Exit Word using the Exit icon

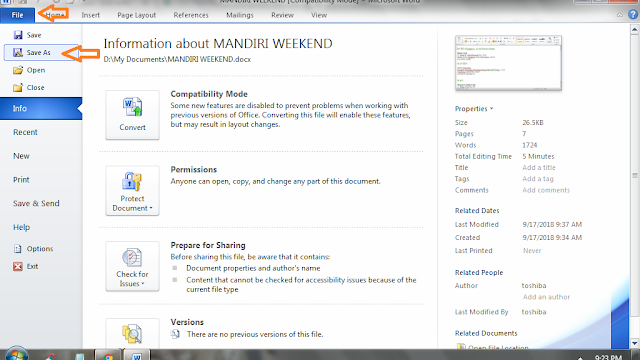tap(18, 267)
